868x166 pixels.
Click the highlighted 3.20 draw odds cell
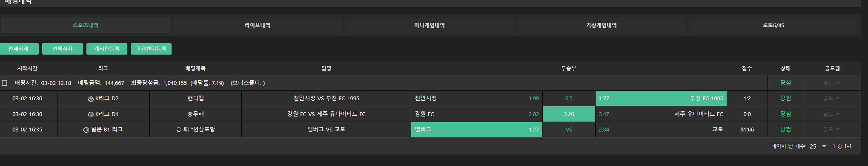point(569,114)
